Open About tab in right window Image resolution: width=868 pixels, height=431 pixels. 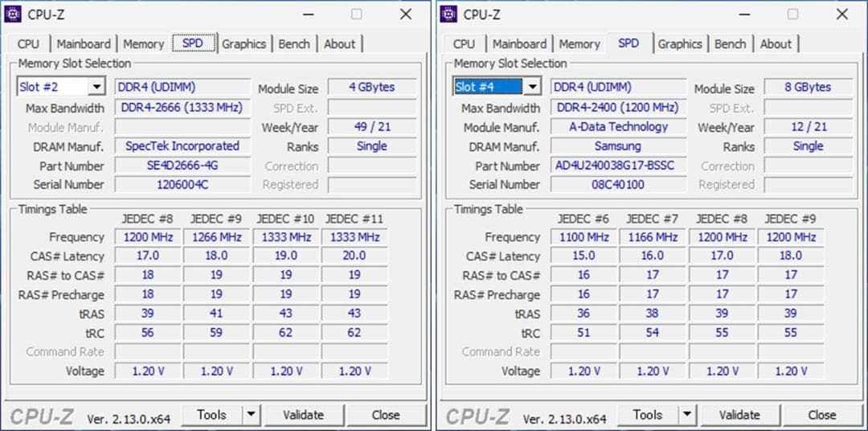pyautogui.click(x=776, y=43)
